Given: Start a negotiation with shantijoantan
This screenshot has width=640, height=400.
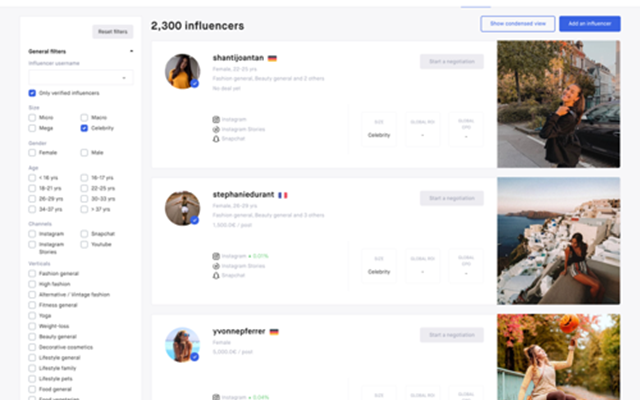Looking at the screenshot, I should [x=452, y=62].
